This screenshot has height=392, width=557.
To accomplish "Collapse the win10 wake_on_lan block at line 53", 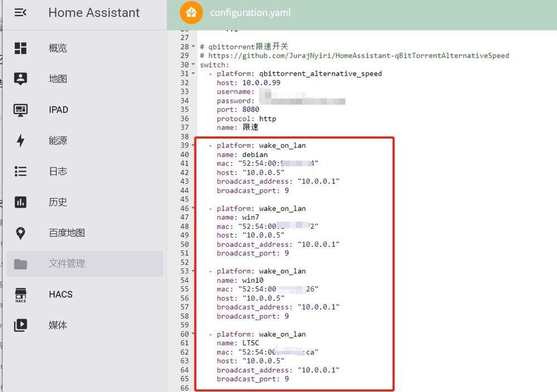I will [x=193, y=271].
